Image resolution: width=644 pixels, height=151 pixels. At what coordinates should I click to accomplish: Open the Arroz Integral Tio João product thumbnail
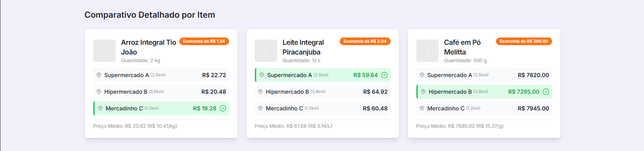104,51
